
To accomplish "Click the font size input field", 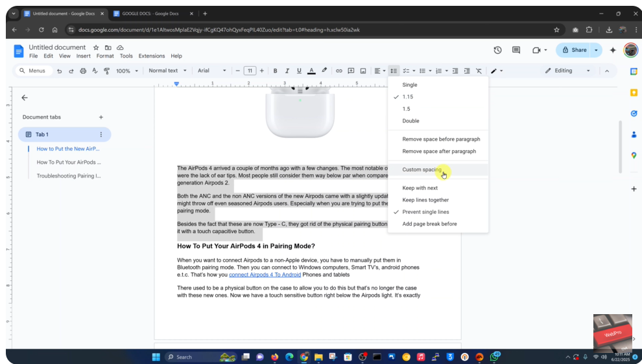I will [x=250, y=71].
